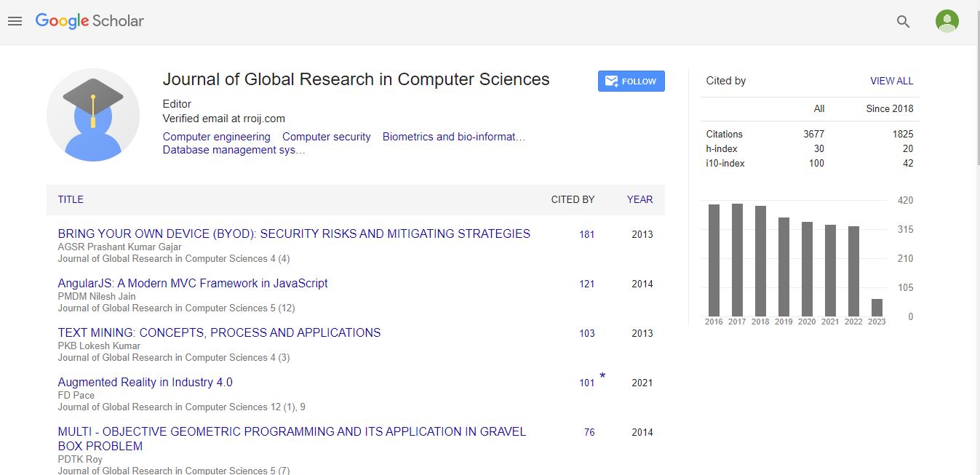
Task: Open View All citations link
Action: [891, 81]
